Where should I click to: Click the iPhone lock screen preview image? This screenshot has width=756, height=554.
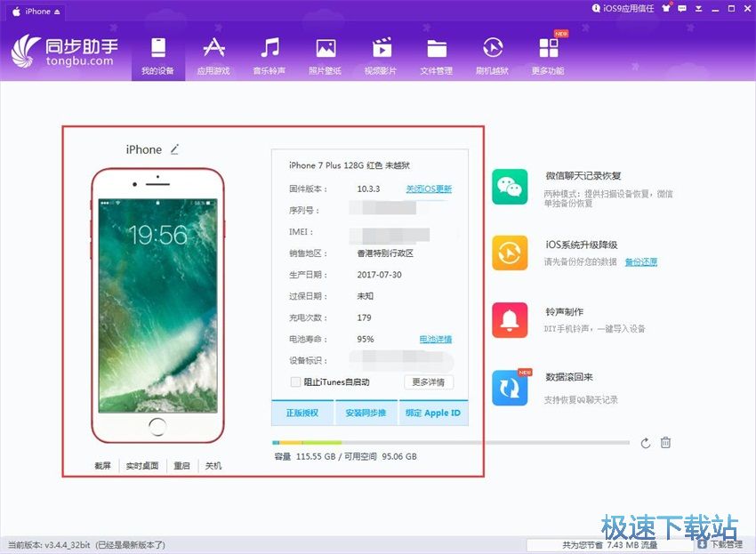point(157,306)
